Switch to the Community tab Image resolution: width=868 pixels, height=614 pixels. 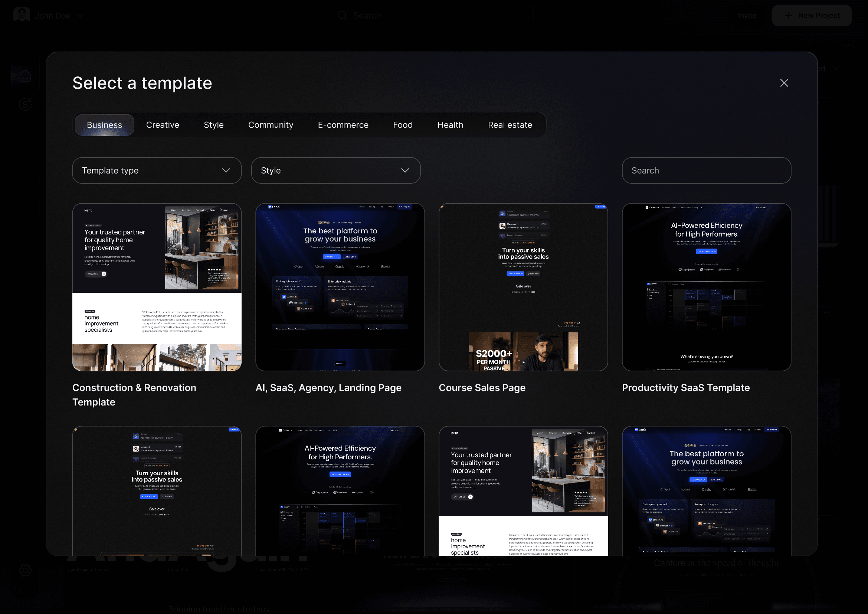[271, 125]
